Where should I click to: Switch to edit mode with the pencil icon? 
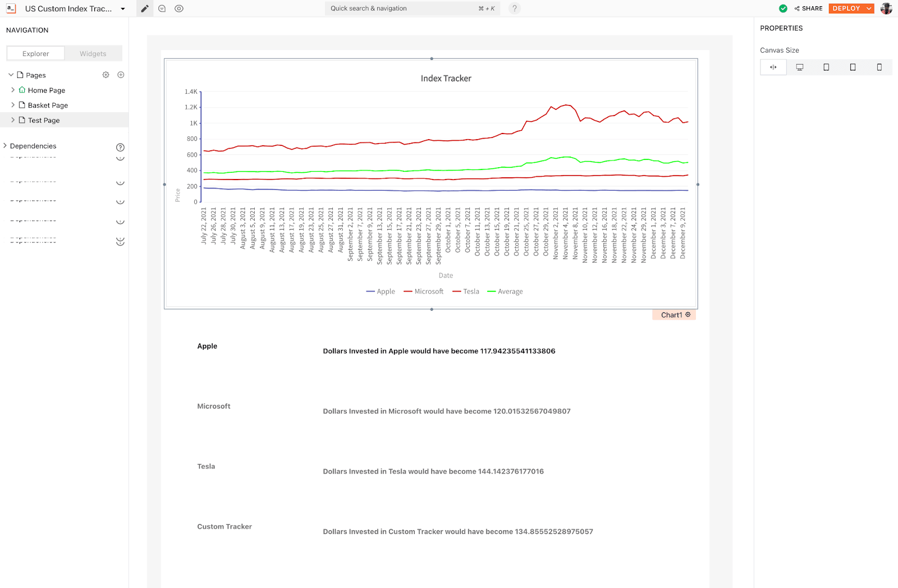point(145,8)
